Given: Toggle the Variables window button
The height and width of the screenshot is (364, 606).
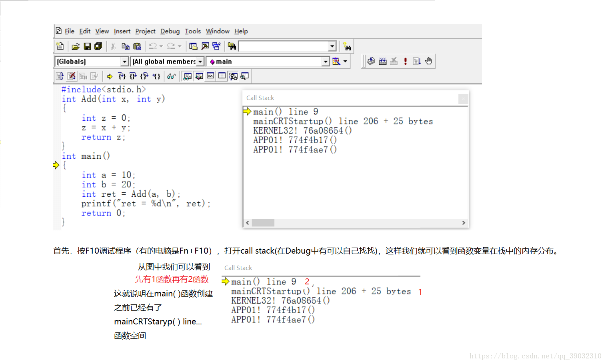Looking at the screenshot, I should tap(199, 76).
